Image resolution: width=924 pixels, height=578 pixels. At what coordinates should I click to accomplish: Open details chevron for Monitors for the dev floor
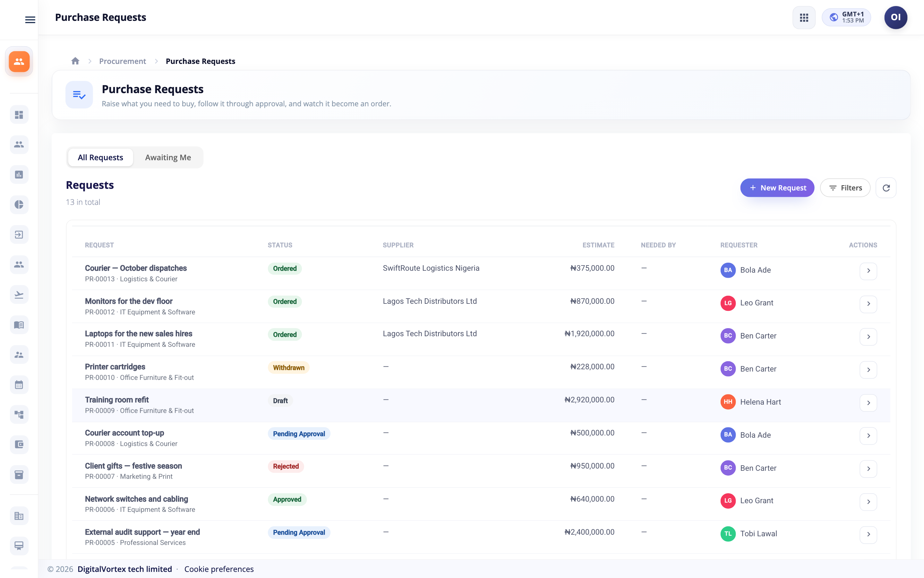click(x=868, y=304)
